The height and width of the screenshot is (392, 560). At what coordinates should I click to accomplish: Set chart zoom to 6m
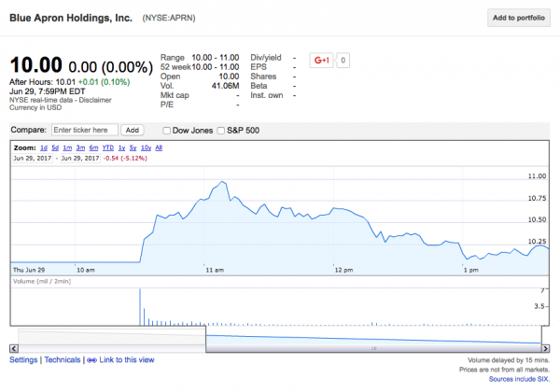point(93,147)
